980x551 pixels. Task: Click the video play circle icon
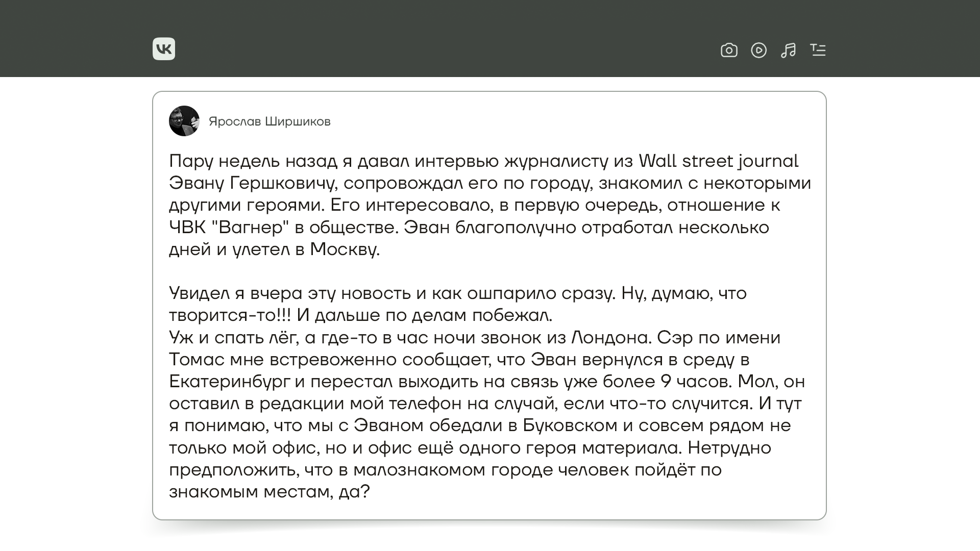coord(758,50)
